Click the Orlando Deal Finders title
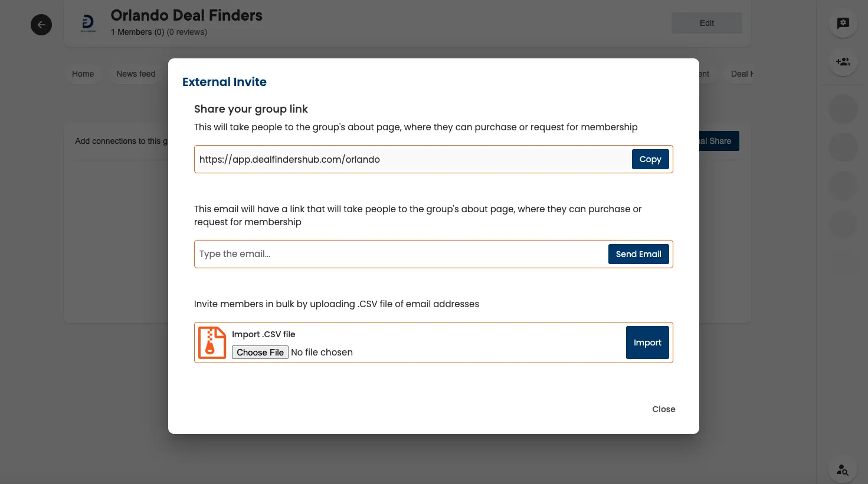Image resolution: width=868 pixels, height=484 pixels. coord(186,15)
